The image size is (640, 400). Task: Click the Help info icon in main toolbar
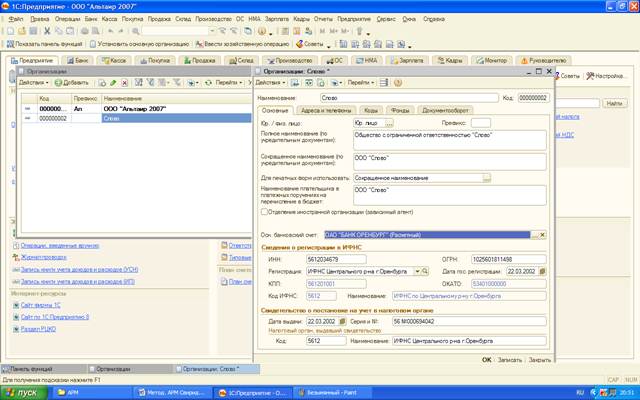(262, 31)
